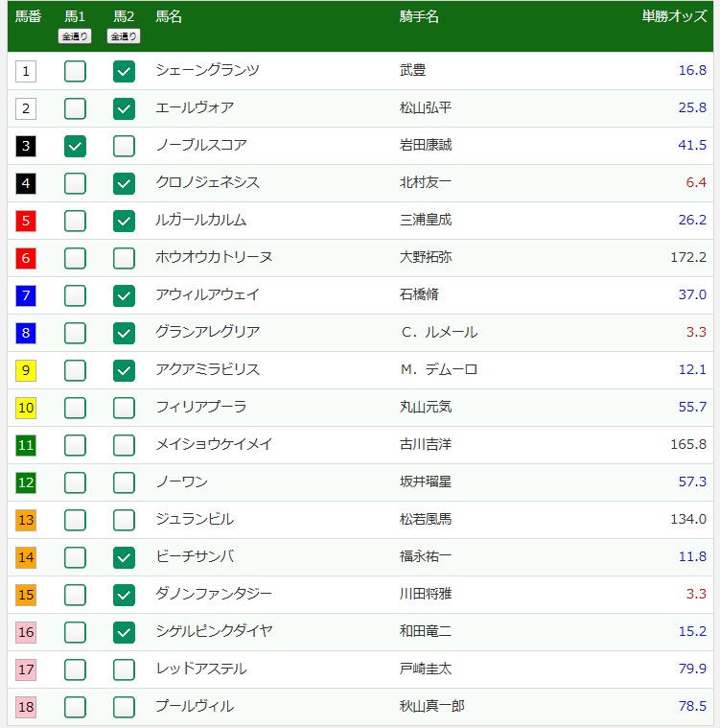
Task: Click the 単勝オッズ column header
Action: point(674,17)
